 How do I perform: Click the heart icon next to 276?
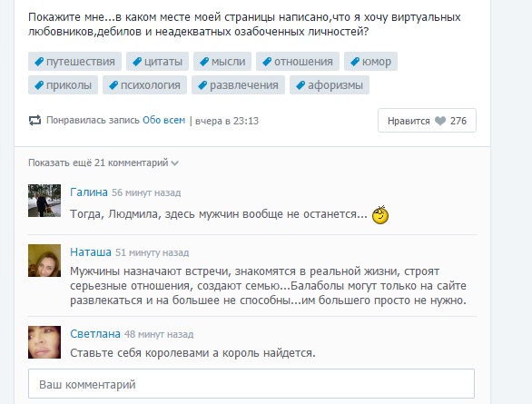[440, 121]
